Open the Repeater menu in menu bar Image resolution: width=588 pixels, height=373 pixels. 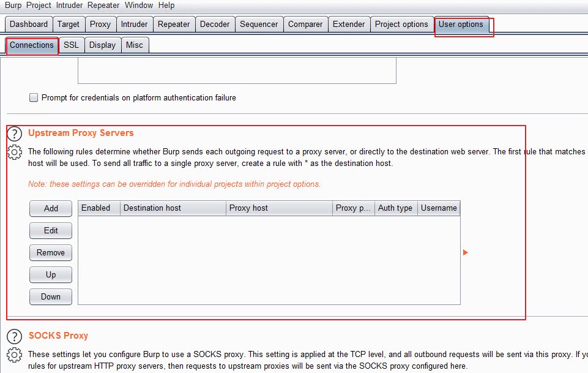[103, 6]
